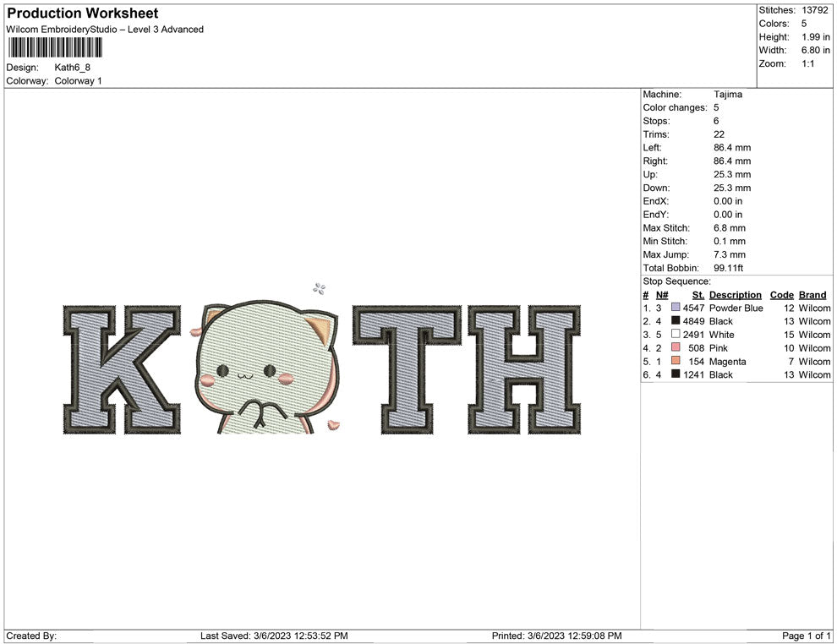837x644 pixels.
Task: Click the "Magenta" description text
Action: click(728, 361)
